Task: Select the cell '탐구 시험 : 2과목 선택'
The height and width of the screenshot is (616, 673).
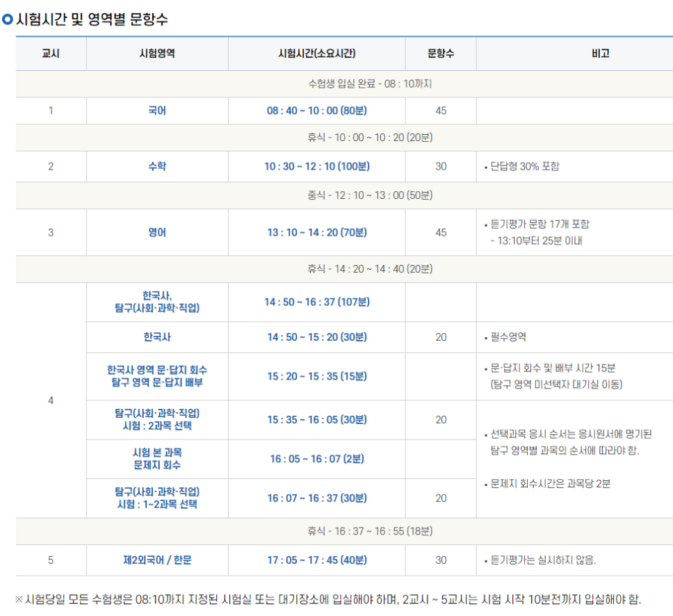Action: [157, 420]
